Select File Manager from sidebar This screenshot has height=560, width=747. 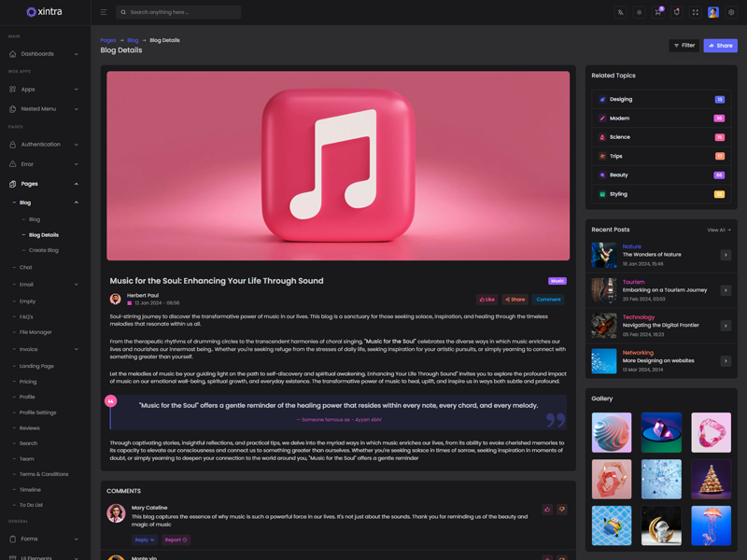coord(35,332)
